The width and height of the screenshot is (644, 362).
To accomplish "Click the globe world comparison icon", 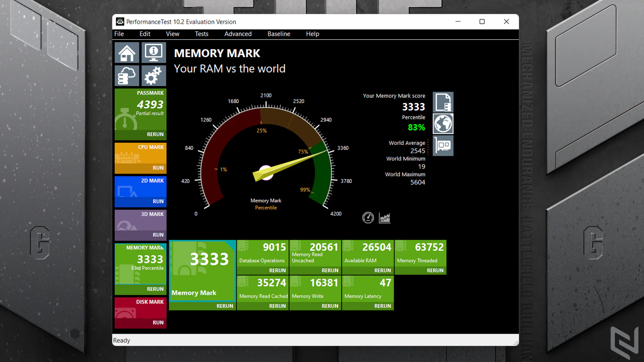I will click(x=443, y=124).
